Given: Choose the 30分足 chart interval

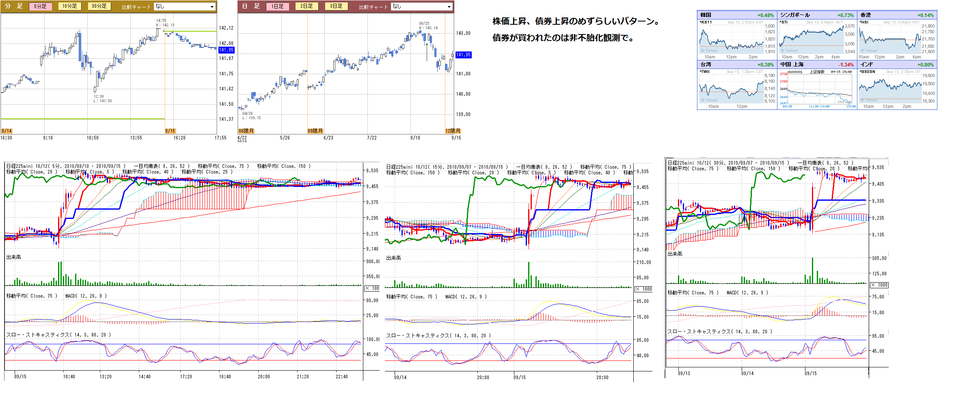Looking at the screenshot, I should pos(99,6).
